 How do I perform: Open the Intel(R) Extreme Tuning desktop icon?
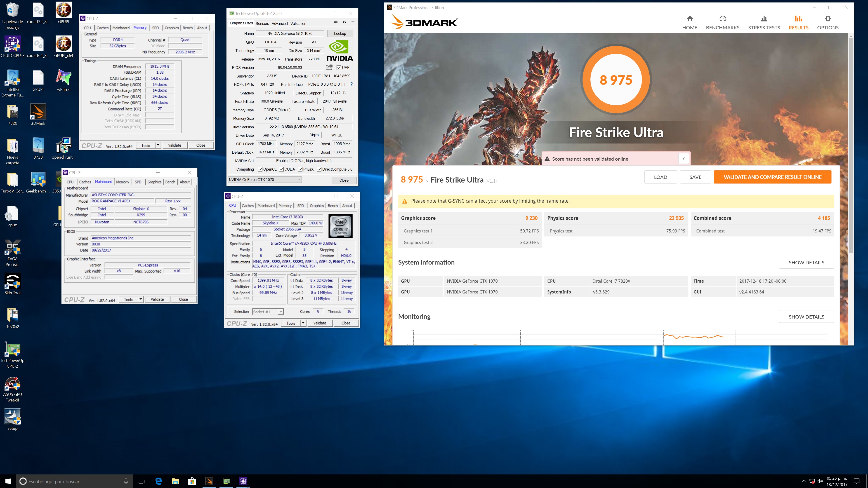click(x=12, y=83)
